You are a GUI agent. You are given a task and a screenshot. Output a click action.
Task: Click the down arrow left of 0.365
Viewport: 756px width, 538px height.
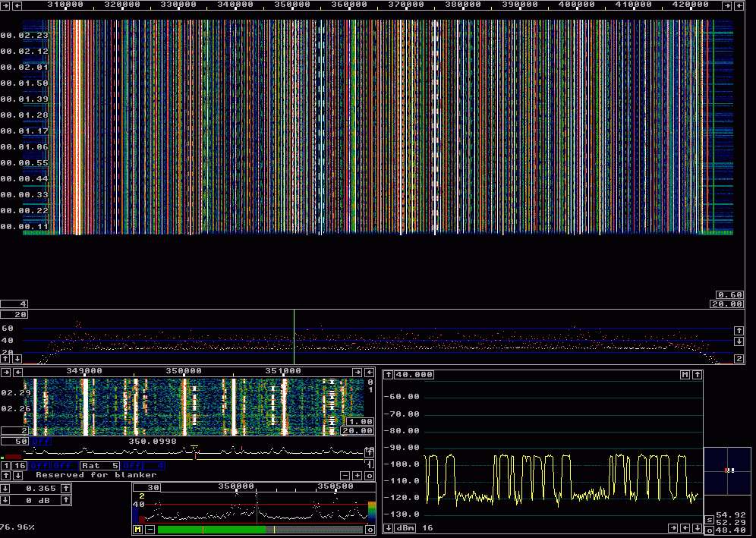tap(5, 489)
